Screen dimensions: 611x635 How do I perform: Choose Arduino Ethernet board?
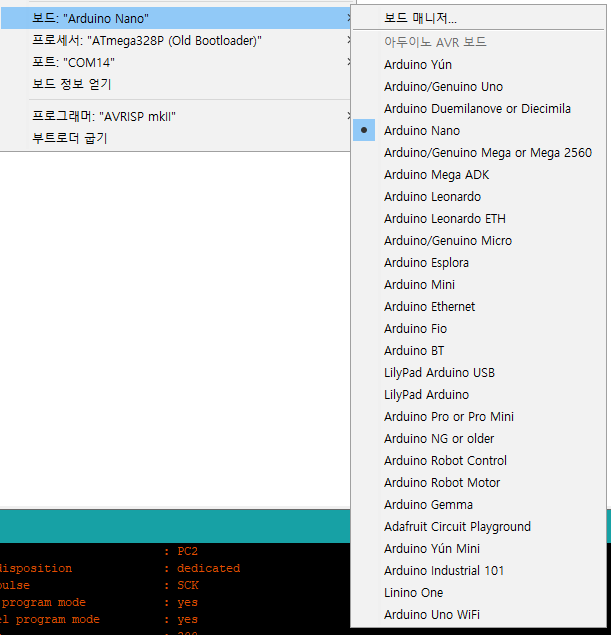[x=479, y=307]
